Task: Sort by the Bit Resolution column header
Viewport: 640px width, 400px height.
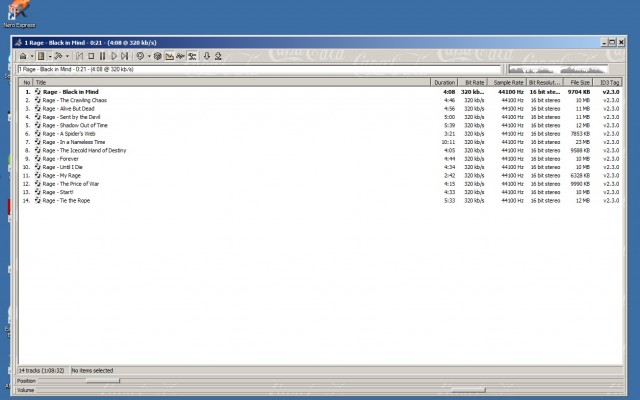Action: coord(545,82)
